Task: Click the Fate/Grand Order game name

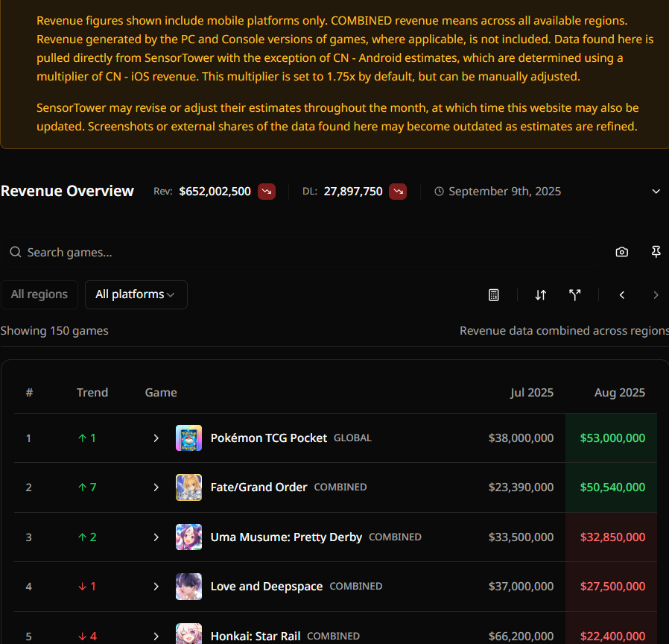Action: click(x=259, y=487)
